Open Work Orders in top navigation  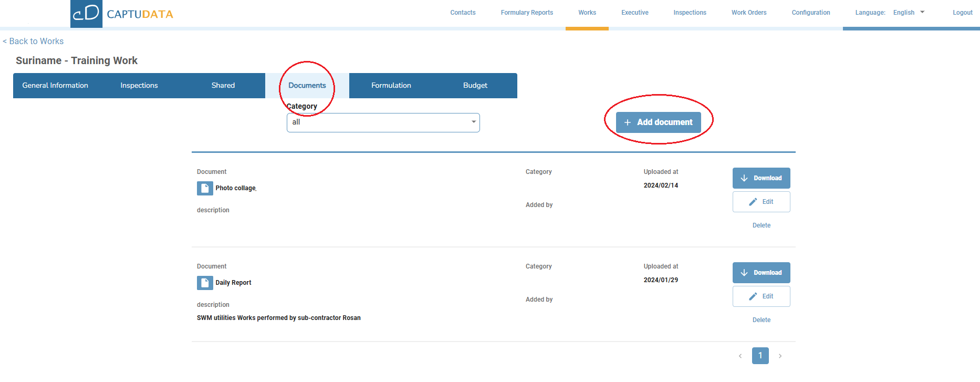point(748,13)
